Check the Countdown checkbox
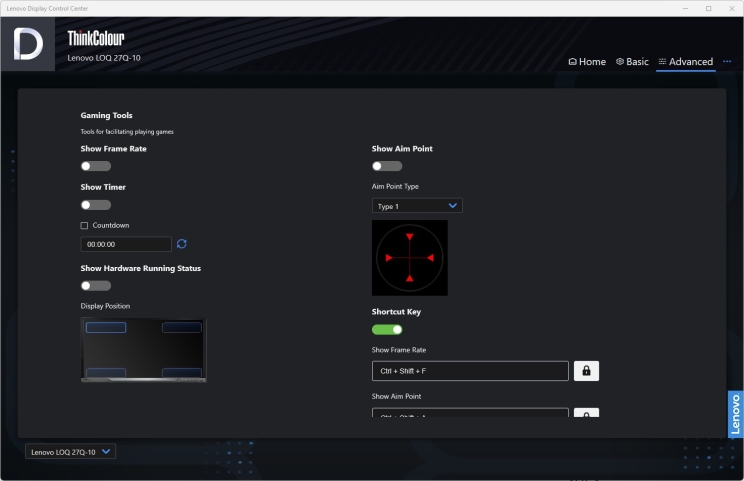 (x=84, y=225)
